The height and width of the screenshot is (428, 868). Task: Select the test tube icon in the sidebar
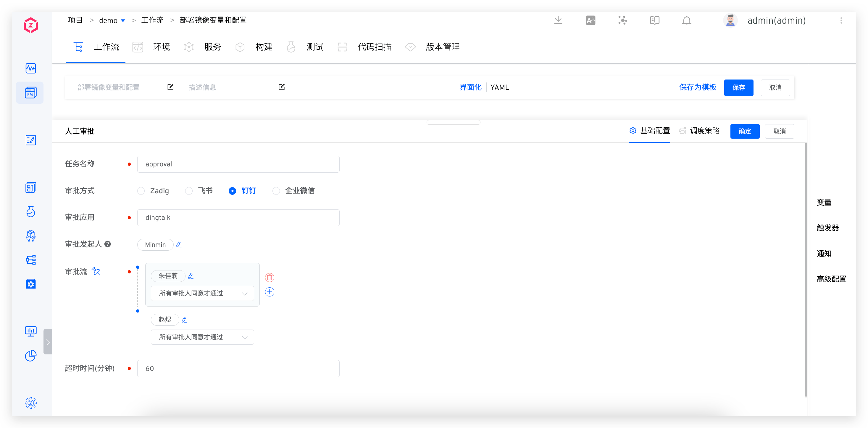[30, 212]
